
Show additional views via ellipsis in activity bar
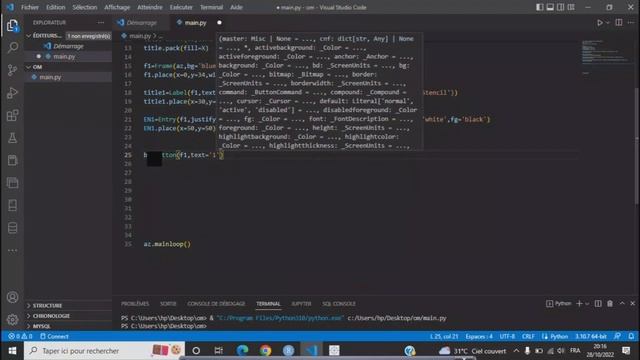(12, 250)
